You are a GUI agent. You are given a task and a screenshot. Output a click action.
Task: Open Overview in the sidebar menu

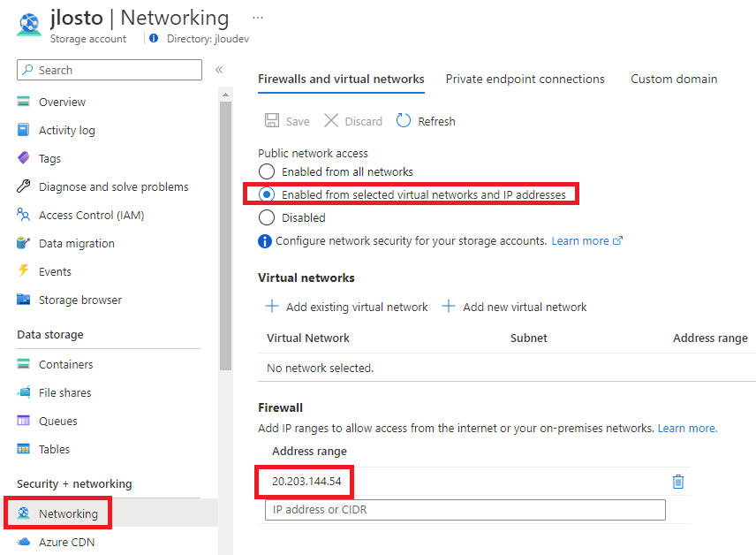click(62, 103)
